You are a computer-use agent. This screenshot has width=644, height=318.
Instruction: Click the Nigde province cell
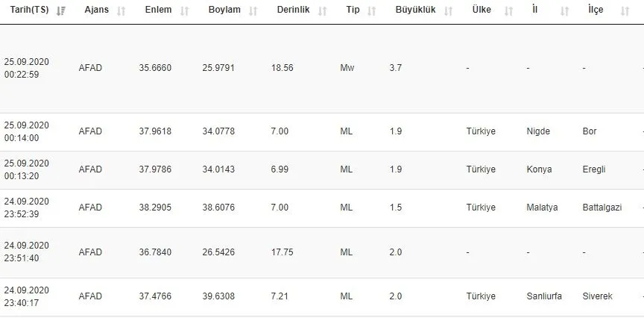[537, 131]
